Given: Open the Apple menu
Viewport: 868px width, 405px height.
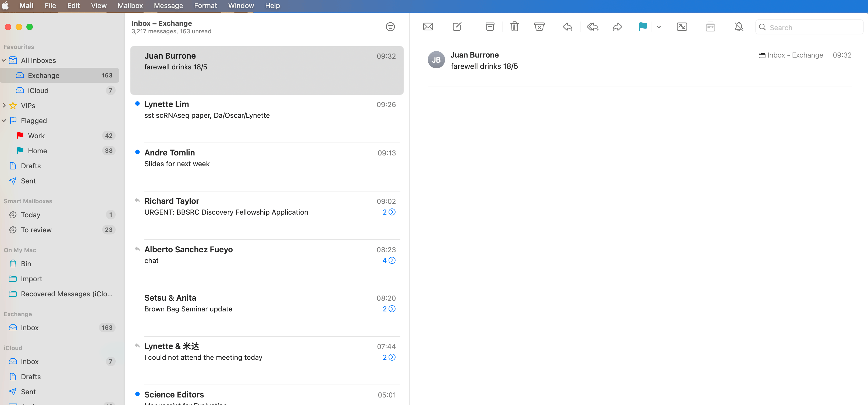Looking at the screenshot, I should pos(6,6).
